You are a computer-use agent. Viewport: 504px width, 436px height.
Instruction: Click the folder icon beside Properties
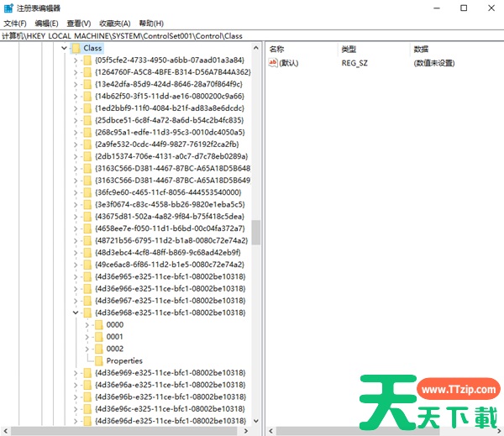[98, 360]
